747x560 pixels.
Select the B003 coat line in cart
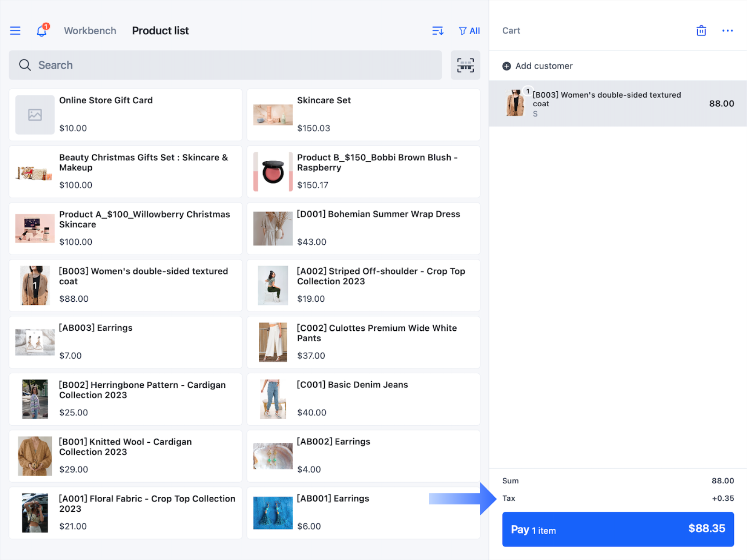point(618,104)
